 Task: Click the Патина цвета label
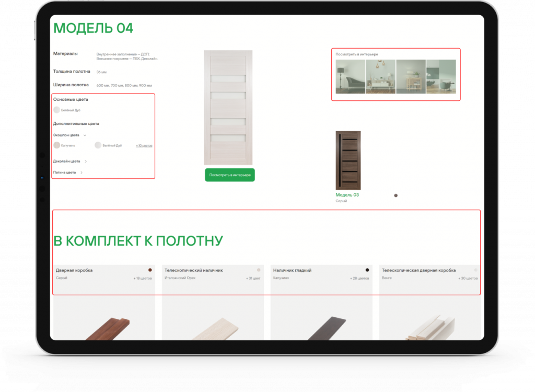64,172
